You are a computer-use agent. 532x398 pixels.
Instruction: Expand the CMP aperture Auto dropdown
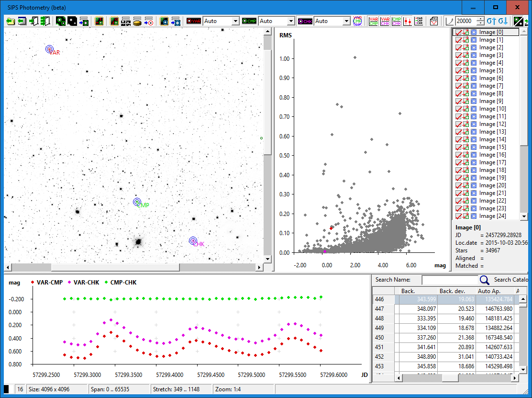point(290,21)
